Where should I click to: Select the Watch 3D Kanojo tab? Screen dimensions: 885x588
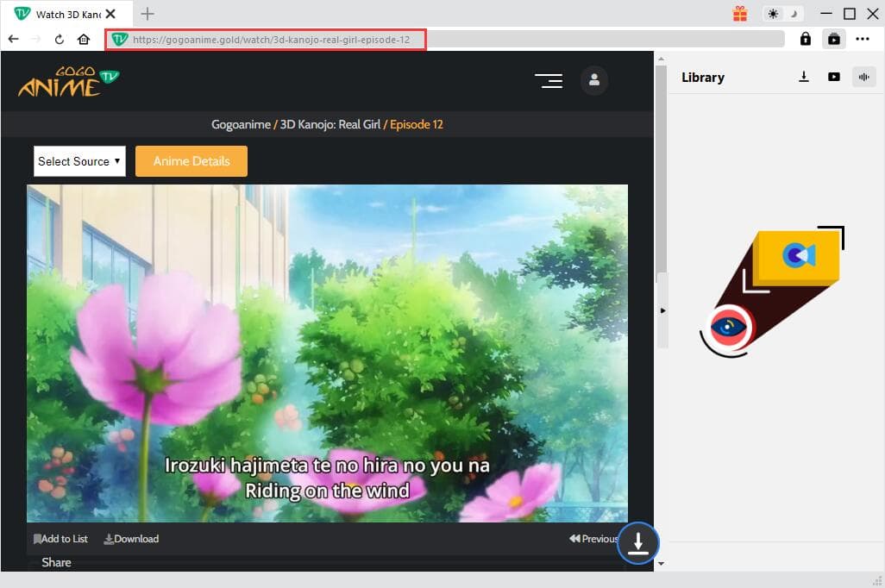click(x=65, y=14)
